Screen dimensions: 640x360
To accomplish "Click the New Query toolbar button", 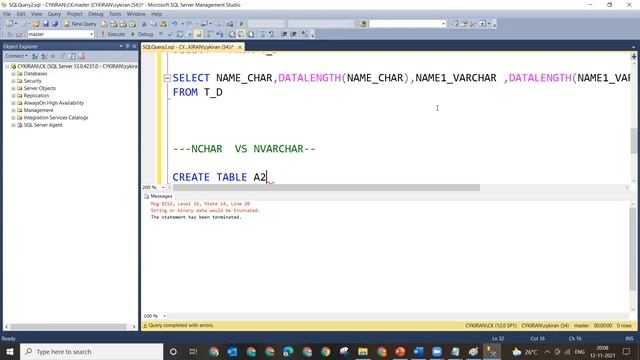I will click(x=80, y=24).
